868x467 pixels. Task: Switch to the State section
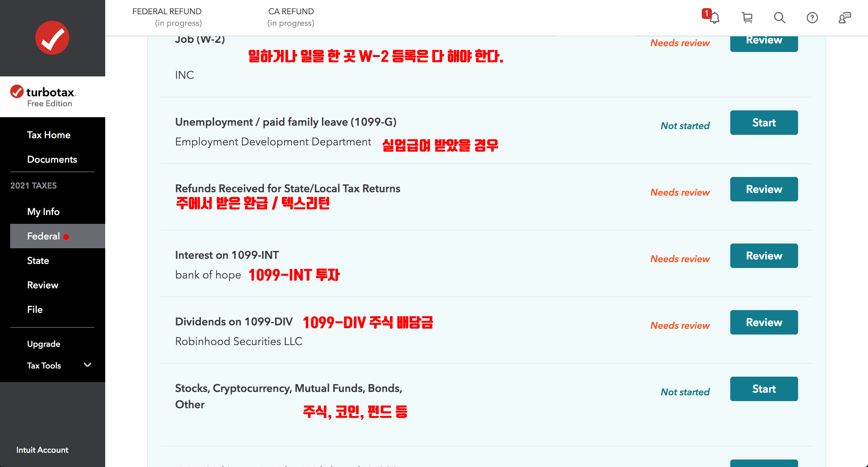(38, 261)
